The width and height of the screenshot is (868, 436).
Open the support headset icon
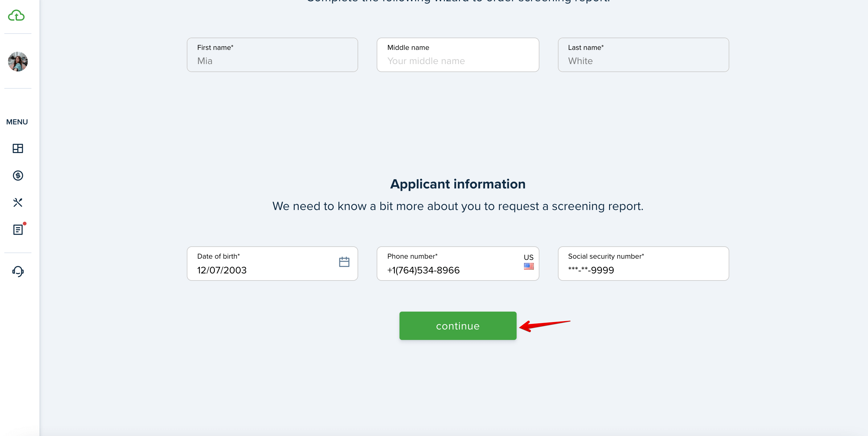click(18, 271)
